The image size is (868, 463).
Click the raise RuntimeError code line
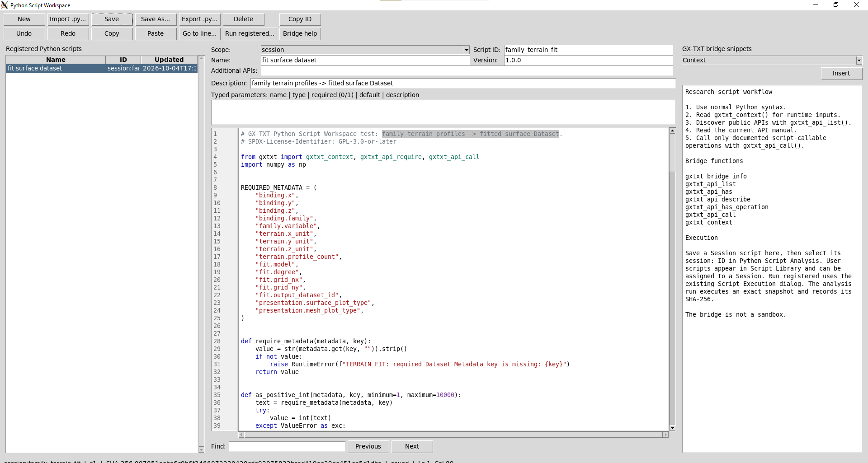coord(420,364)
